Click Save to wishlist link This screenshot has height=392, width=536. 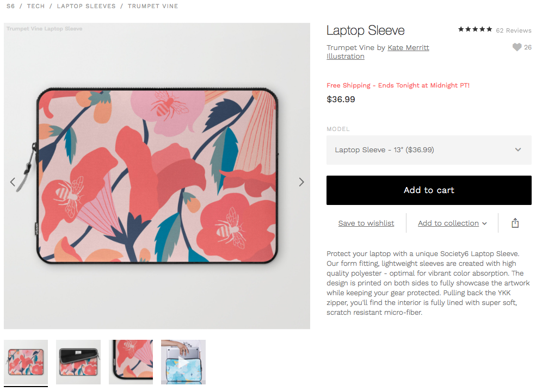pyautogui.click(x=366, y=223)
